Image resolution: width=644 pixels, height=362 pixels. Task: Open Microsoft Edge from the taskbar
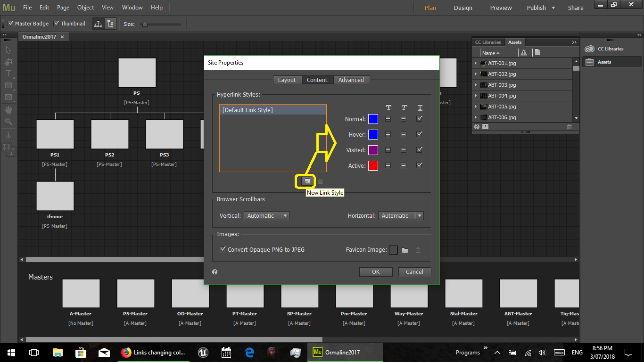(250, 352)
